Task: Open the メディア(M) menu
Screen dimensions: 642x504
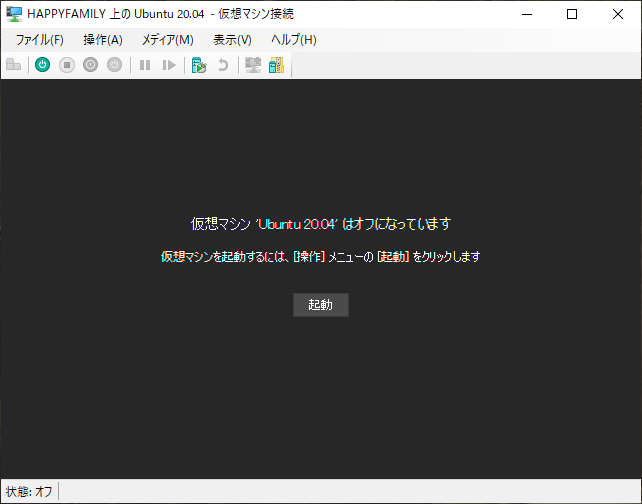Action: pyautogui.click(x=167, y=40)
